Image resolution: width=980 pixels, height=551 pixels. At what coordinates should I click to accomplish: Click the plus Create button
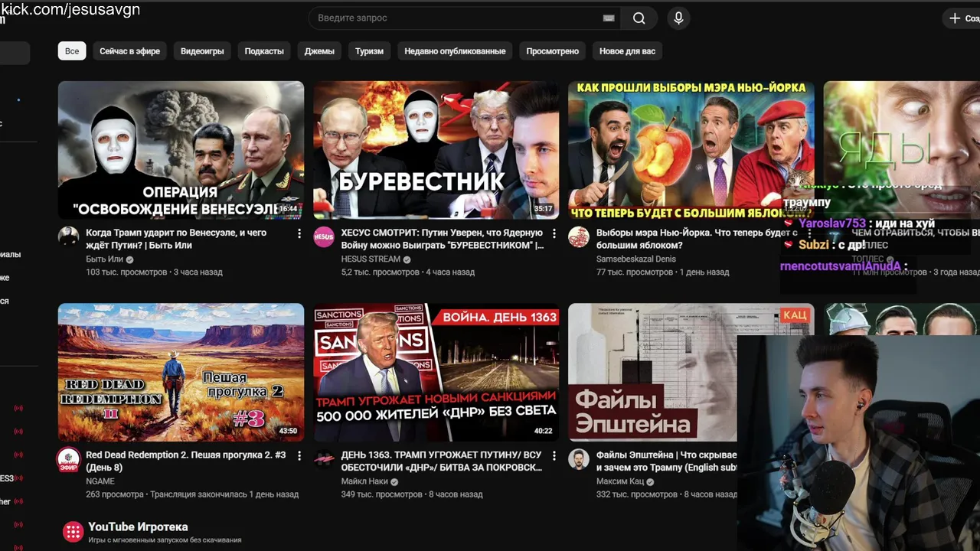click(963, 18)
